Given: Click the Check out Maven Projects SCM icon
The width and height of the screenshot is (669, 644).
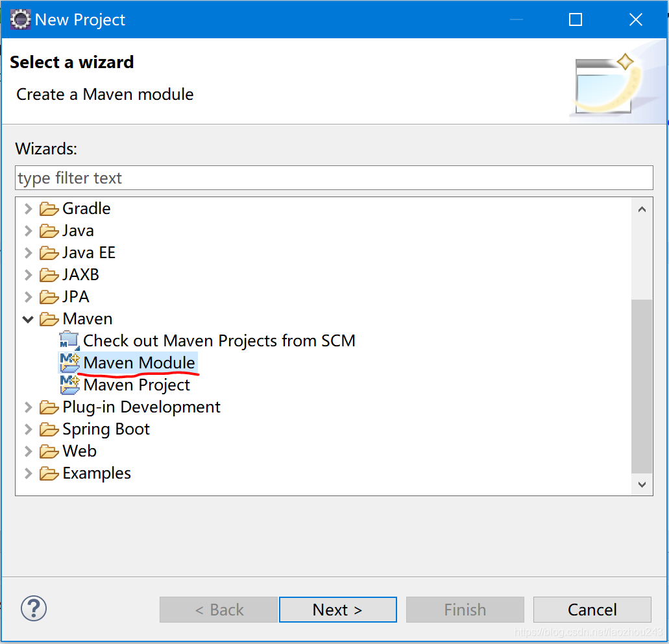Looking at the screenshot, I should coord(69,340).
